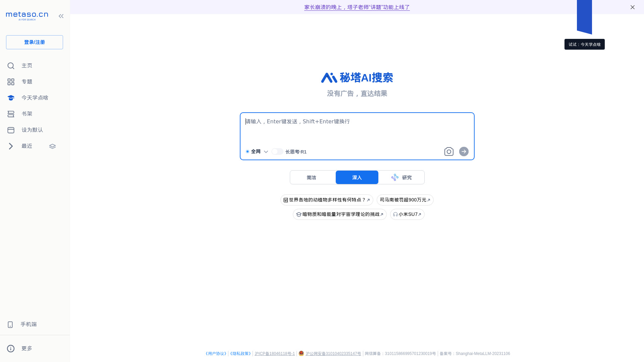Open the 《隐私政策》 link
The image size is (644, 362).
point(240,354)
